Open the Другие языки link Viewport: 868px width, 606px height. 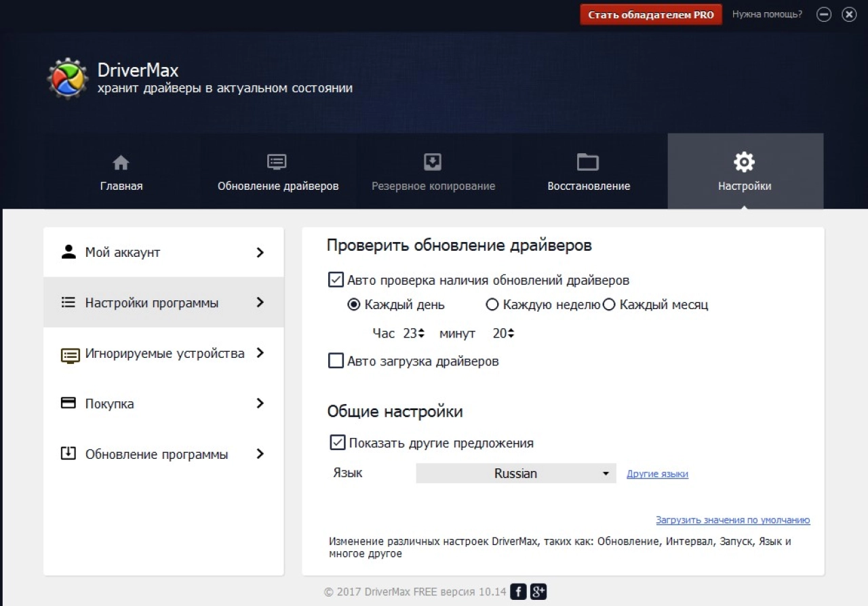click(x=657, y=474)
